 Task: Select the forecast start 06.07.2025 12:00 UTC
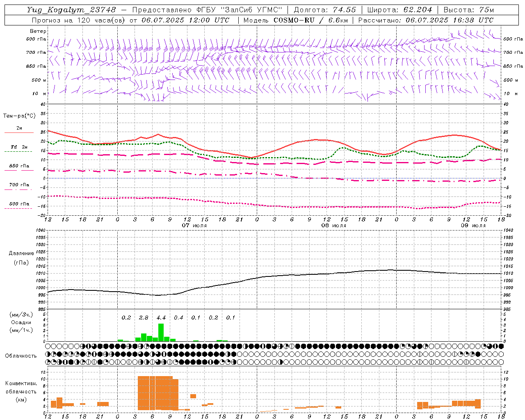click(x=185, y=20)
